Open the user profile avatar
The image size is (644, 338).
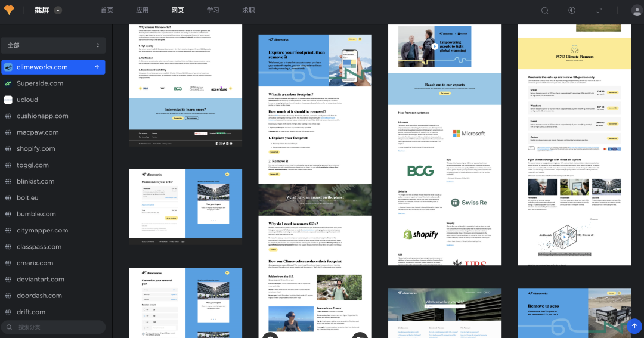tap(637, 11)
